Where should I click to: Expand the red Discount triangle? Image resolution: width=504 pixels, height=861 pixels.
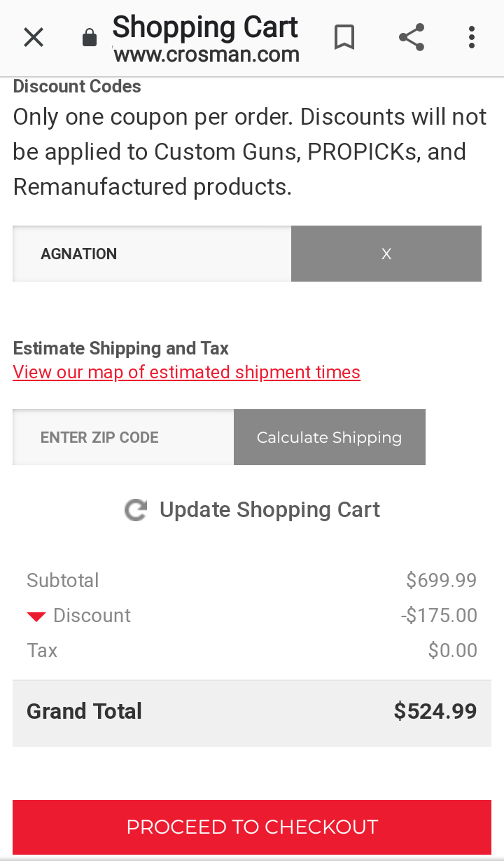36,617
